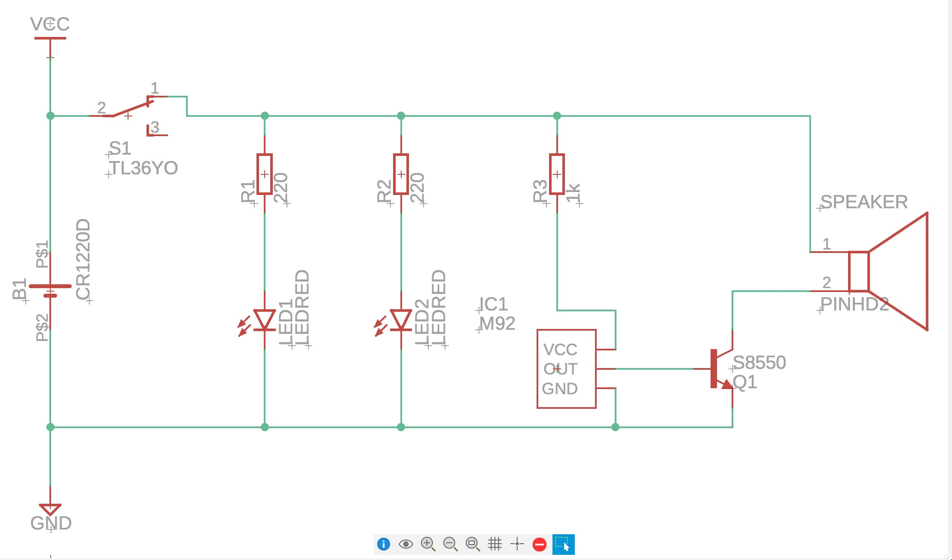Select the Zoom In magnifier icon
The image size is (952, 560).
[428, 544]
